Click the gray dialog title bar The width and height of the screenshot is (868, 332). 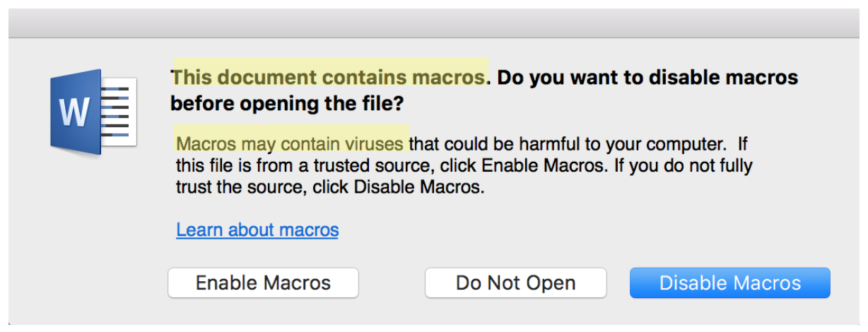coord(434,23)
